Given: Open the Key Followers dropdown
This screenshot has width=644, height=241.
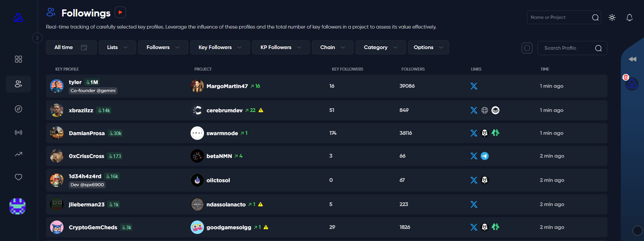Looking at the screenshot, I should point(220,47).
